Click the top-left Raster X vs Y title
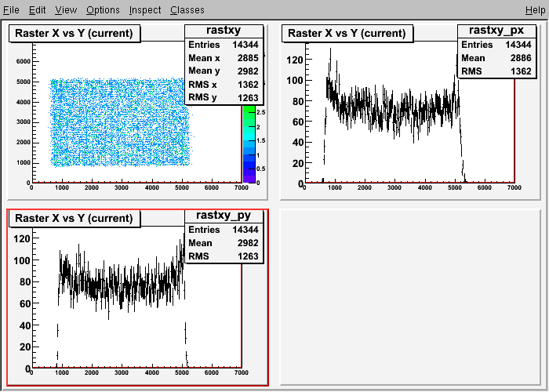Screen dimensions: 549x392 pyautogui.click(x=75, y=33)
